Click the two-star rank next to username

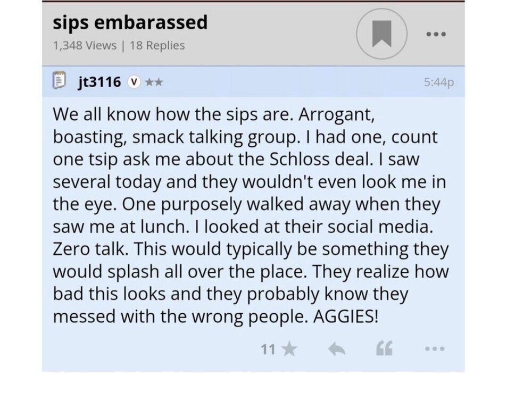[154, 82]
